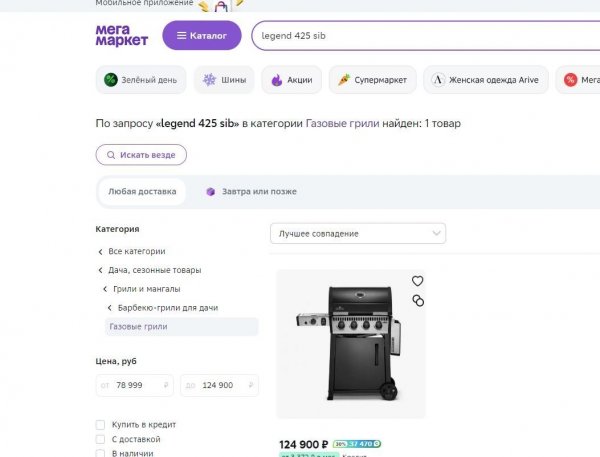Click the Мегамаркет logo
600x457 pixels.
121,36
